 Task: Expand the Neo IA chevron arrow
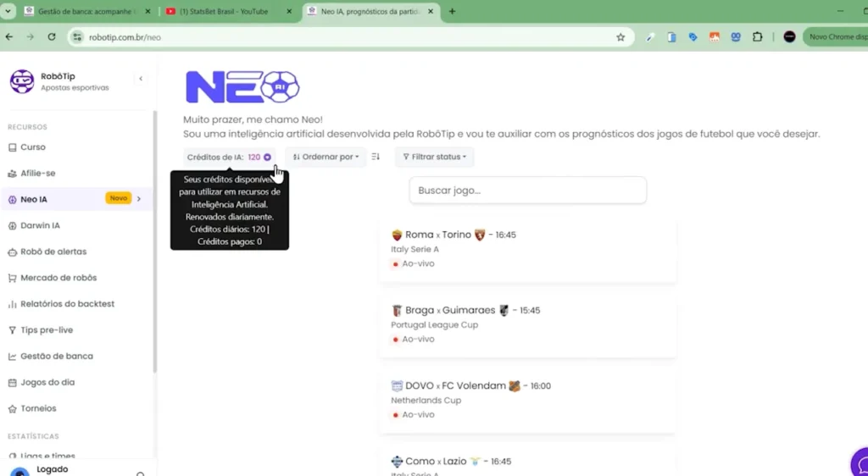[x=139, y=199]
